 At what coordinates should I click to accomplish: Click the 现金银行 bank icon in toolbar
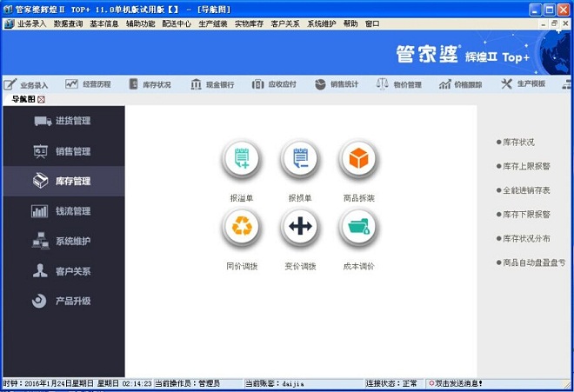(196, 84)
